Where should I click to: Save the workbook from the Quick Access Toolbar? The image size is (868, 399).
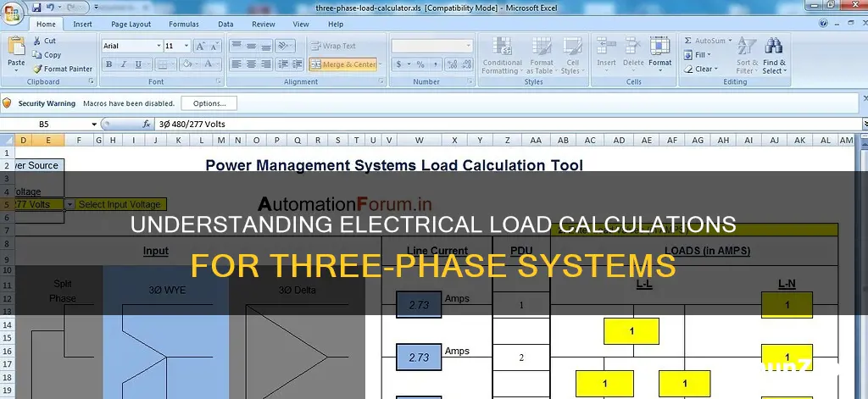(36, 8)
